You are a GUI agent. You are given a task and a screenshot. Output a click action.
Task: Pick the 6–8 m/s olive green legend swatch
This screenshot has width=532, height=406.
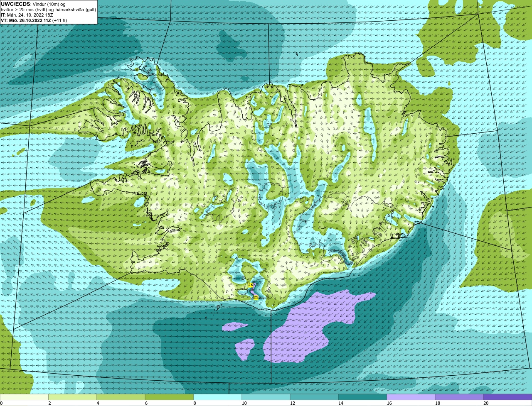(x=170, y=397)
